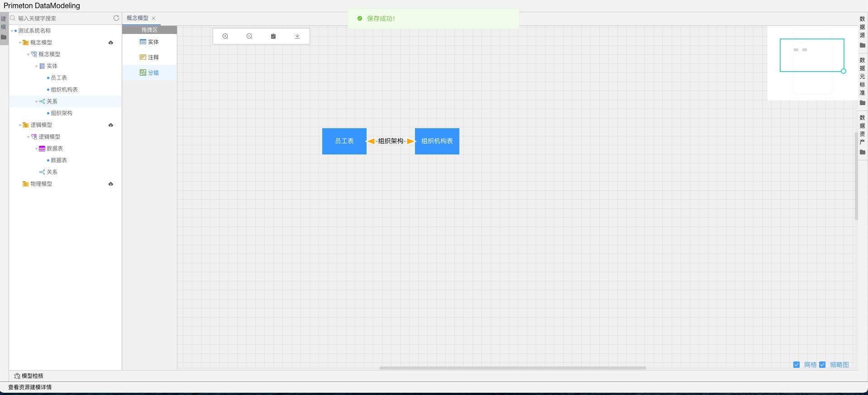Refresh the model tree with the reload icon
This screenshot has height=395, width=868.
pos(116,18)
